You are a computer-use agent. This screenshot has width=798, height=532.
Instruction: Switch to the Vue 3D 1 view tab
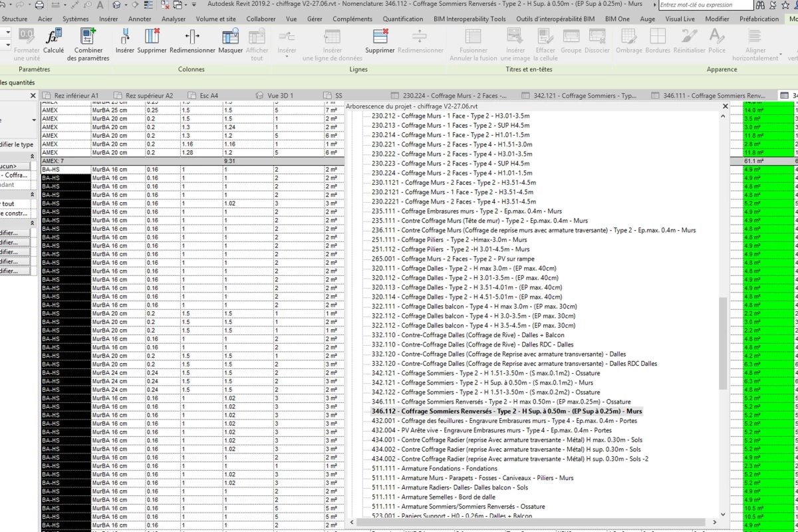coord(280,96)
